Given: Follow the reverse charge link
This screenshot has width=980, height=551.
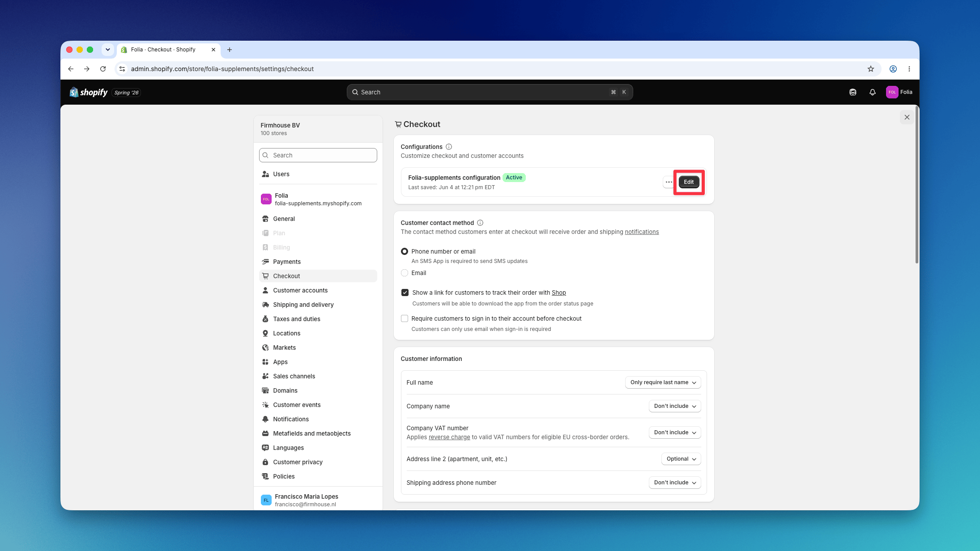Looking at the screenshot, I should (x=449, y=437).
